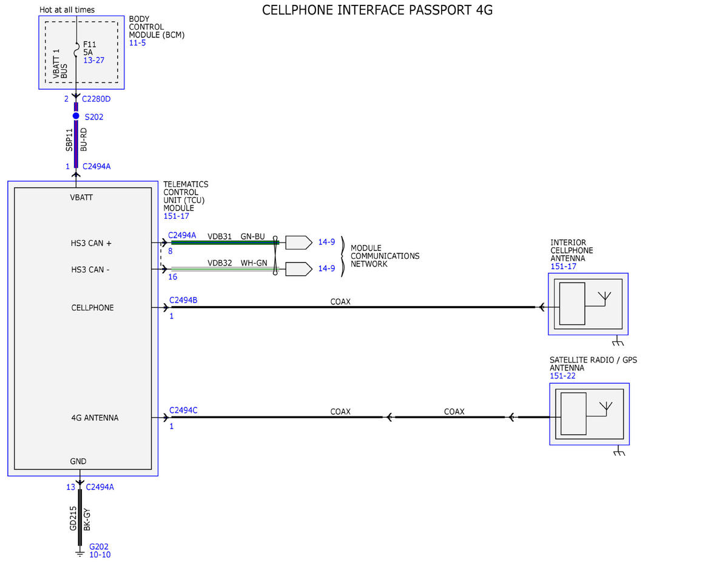728x562 pixels.
Task: Follow the 14-9 reference beside VDB31 GN-BU
Action: 326,243
